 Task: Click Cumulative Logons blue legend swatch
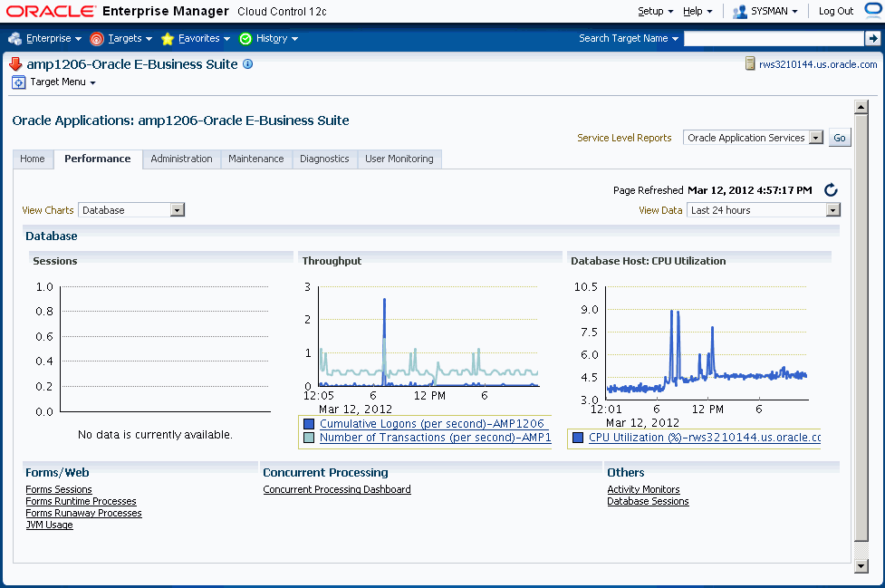[x=309, y=424]
